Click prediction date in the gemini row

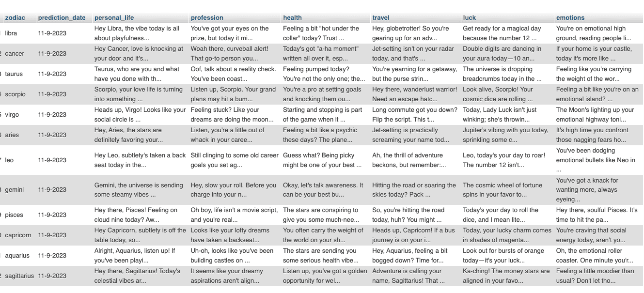point(52,190)
